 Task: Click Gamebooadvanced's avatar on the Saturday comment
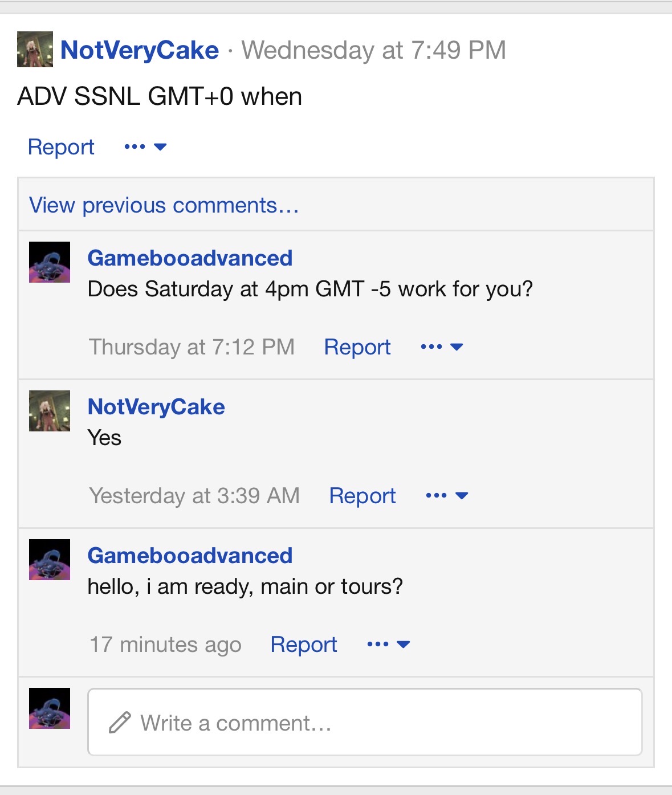(x=50, y=262)
